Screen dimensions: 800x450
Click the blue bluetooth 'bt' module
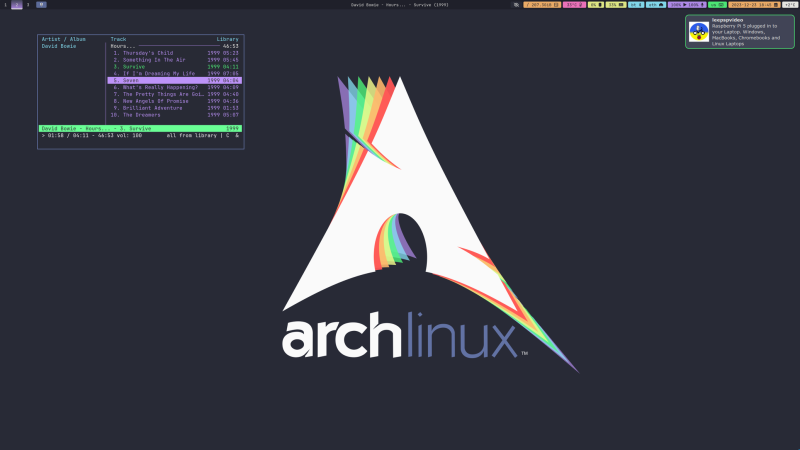click(x=636, y=5)
